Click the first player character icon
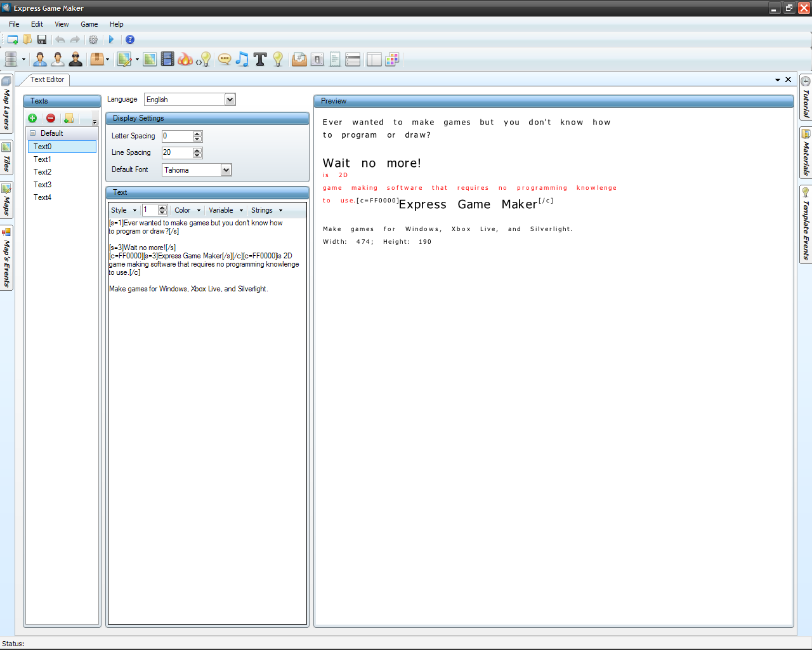812x650 pixels. pos(40,59)
